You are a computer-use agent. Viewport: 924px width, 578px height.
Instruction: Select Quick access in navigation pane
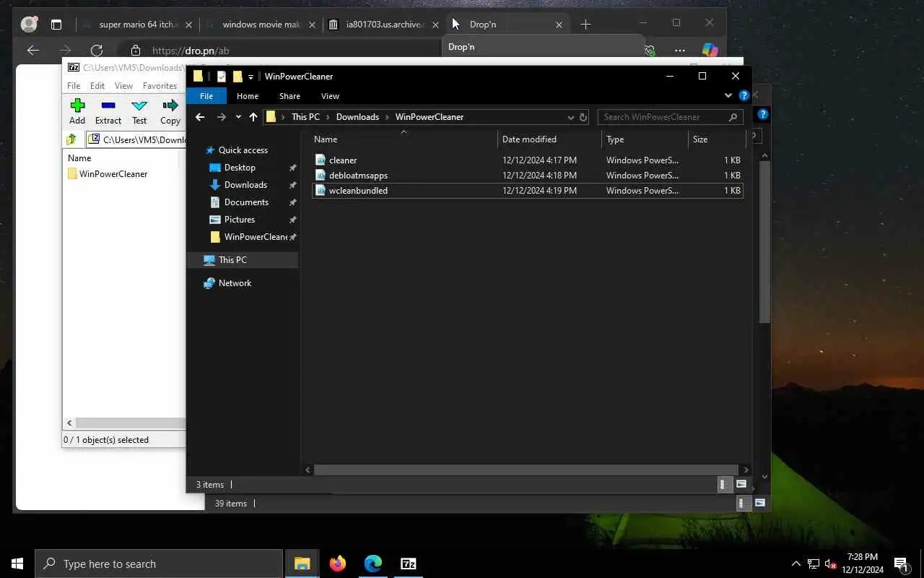point(243,150)
